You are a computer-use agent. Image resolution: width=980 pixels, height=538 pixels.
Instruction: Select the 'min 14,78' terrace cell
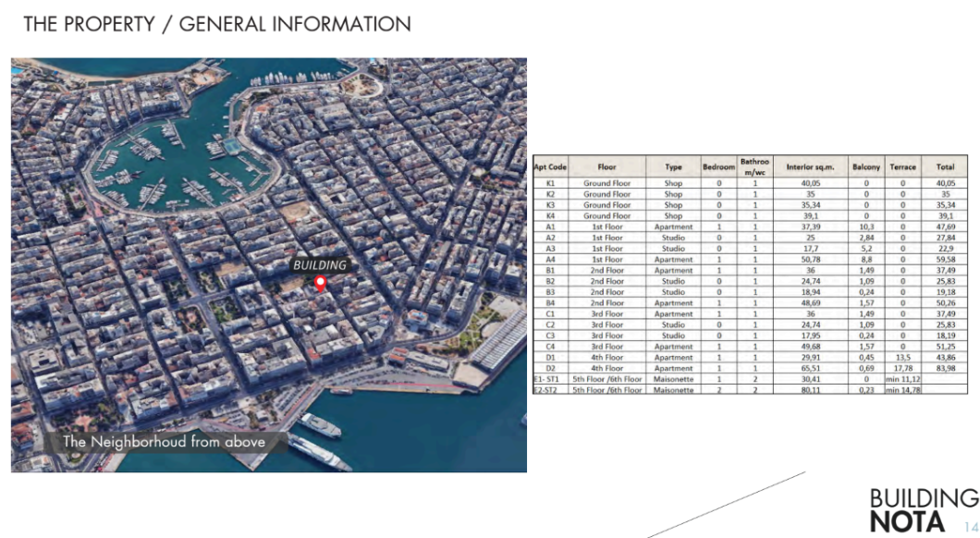pyautogui.click(x=902, y=391)
